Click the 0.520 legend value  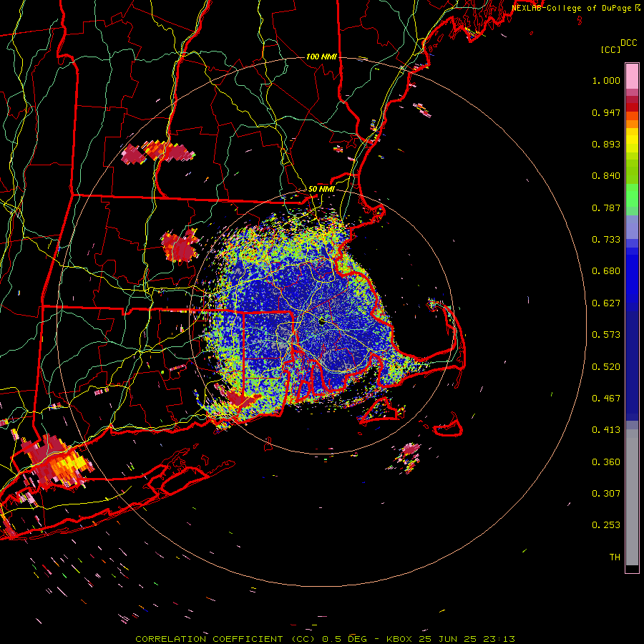(606, 367)
